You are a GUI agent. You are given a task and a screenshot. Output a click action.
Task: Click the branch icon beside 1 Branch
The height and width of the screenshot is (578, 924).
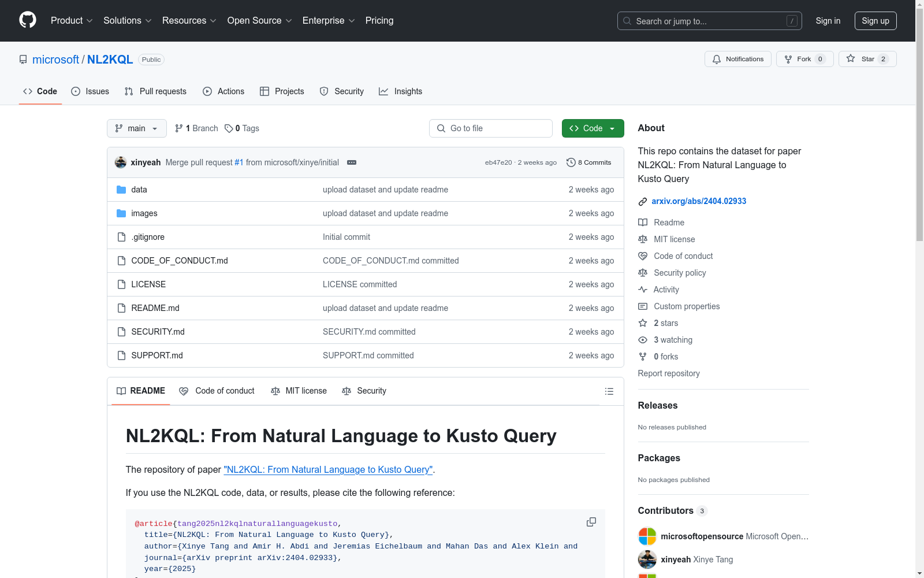[179, 128]
